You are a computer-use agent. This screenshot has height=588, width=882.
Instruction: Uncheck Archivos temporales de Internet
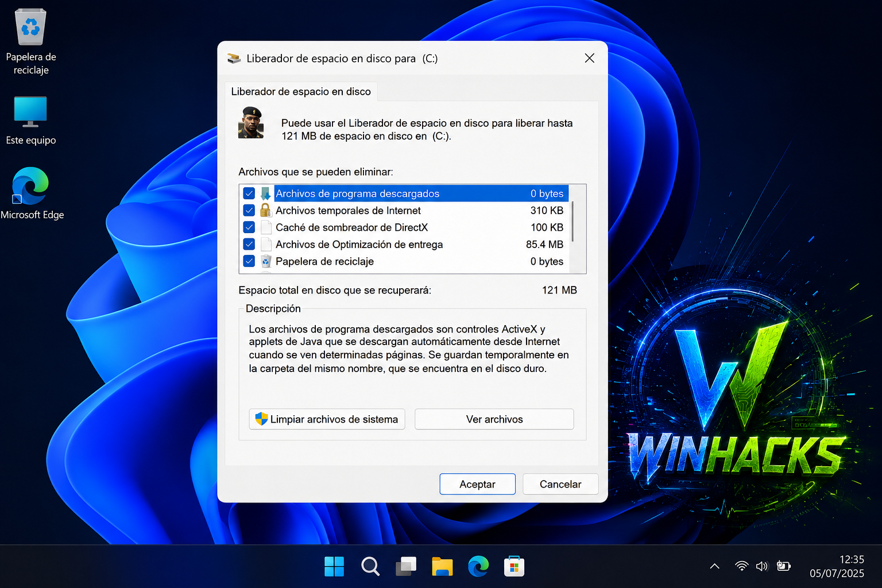tap(249, 210)
